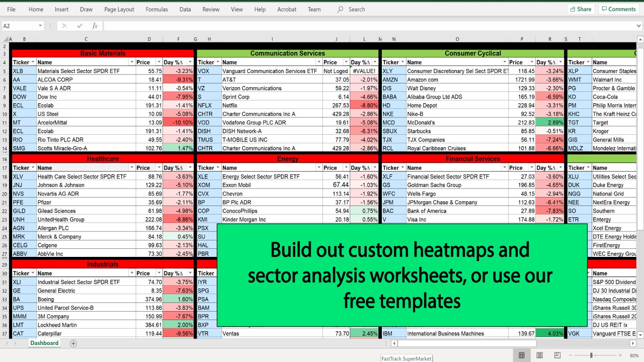Image resolution: width=644 pixels, height=362 pixels.
Task: Open Name filter under Energy
Action: (319, 168)
